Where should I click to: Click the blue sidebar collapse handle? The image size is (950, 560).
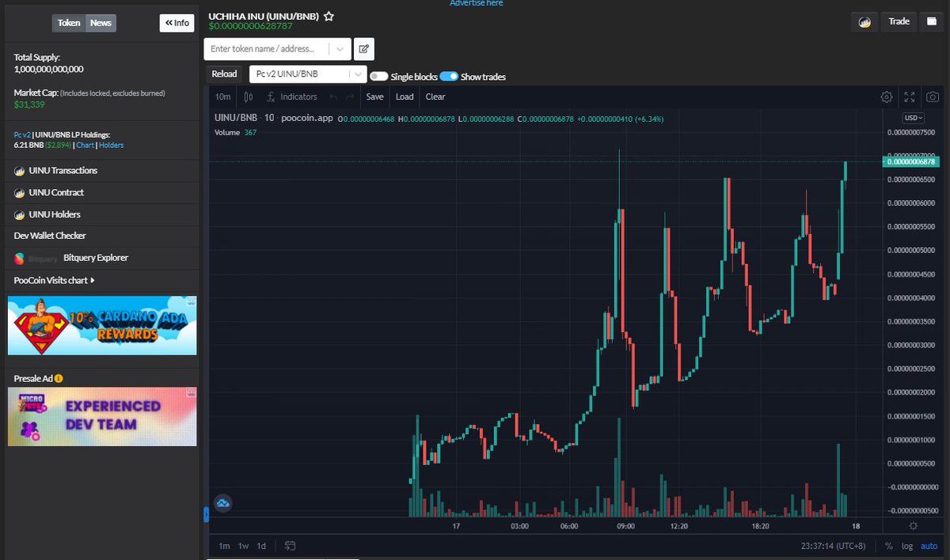(206, 514)
